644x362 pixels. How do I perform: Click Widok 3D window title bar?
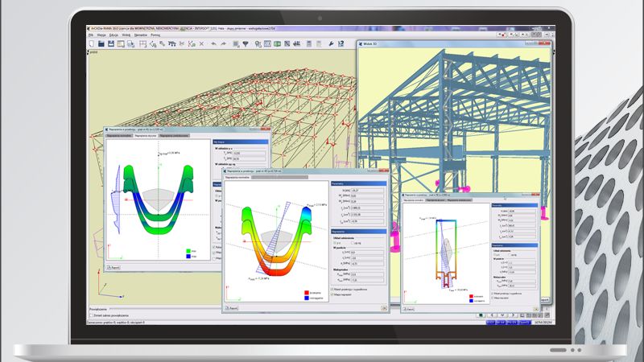click(454, 43)
